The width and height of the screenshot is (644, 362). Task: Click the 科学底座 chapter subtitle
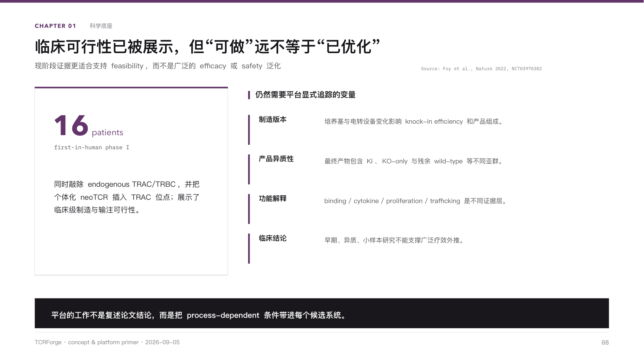click(101, 26)
